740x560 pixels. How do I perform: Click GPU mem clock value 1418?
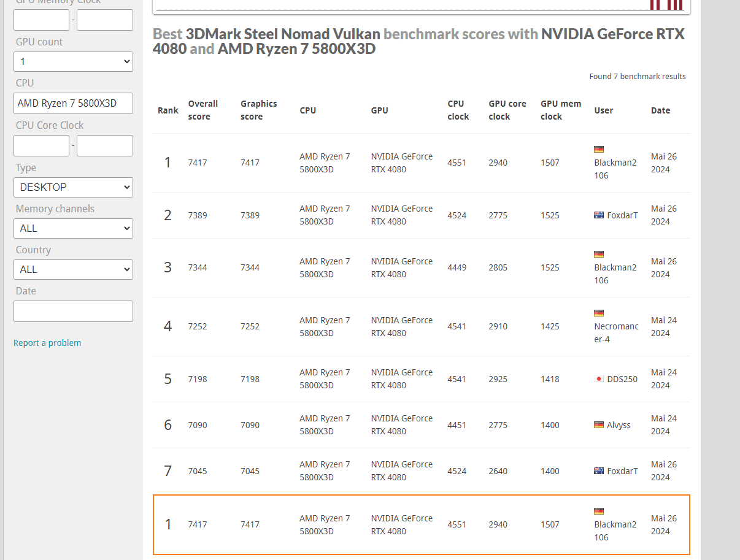point(550,379)
